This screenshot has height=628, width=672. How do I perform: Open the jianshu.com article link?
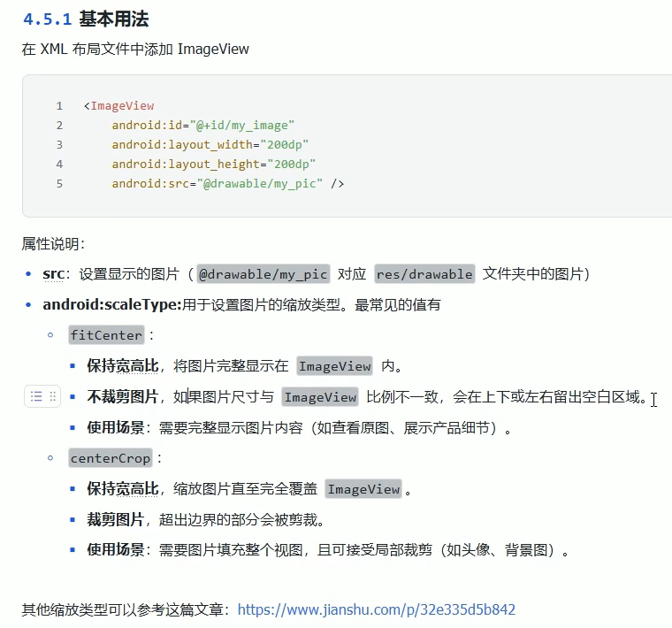[x=377, y=609]
